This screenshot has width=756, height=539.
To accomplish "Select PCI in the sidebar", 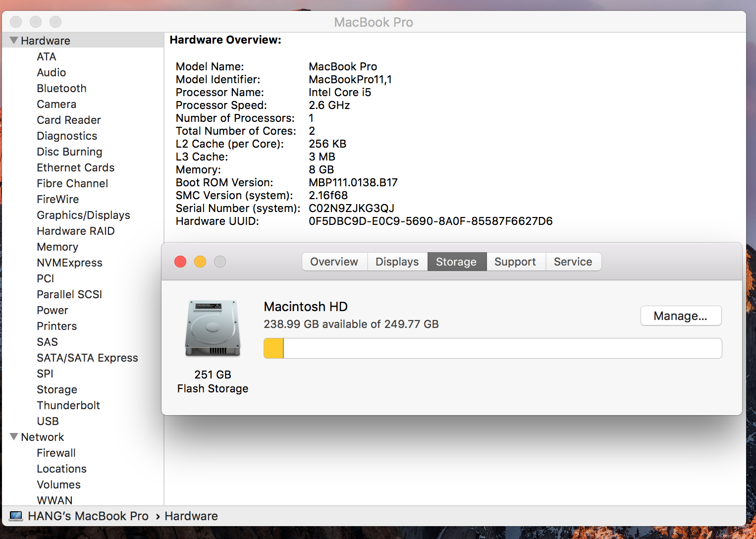I will pos(46,278).
